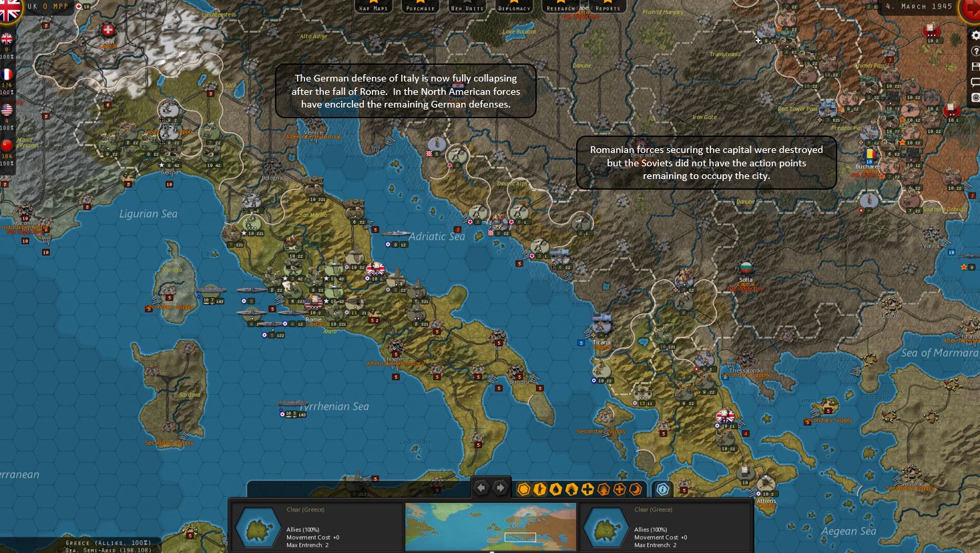This screenshot has height=553, width=980.
Task: Toggle the droplet supply overlay button
Action: [556, 490]
